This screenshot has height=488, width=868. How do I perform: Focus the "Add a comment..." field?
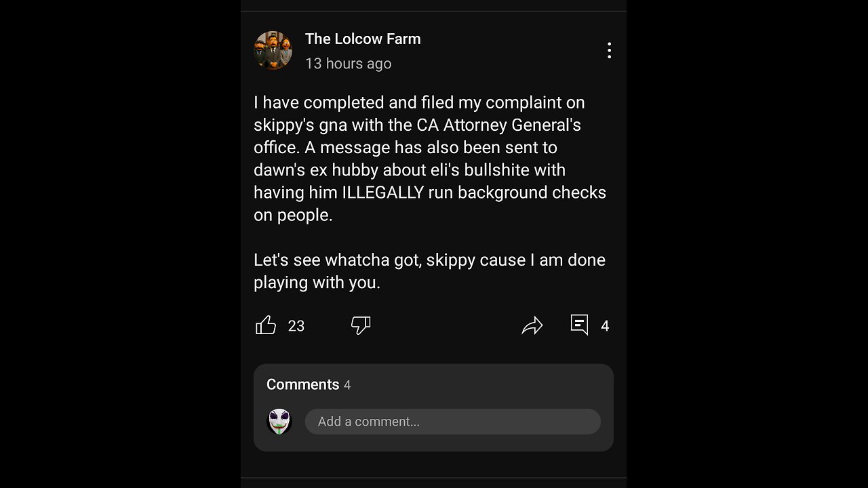point(452,422)
